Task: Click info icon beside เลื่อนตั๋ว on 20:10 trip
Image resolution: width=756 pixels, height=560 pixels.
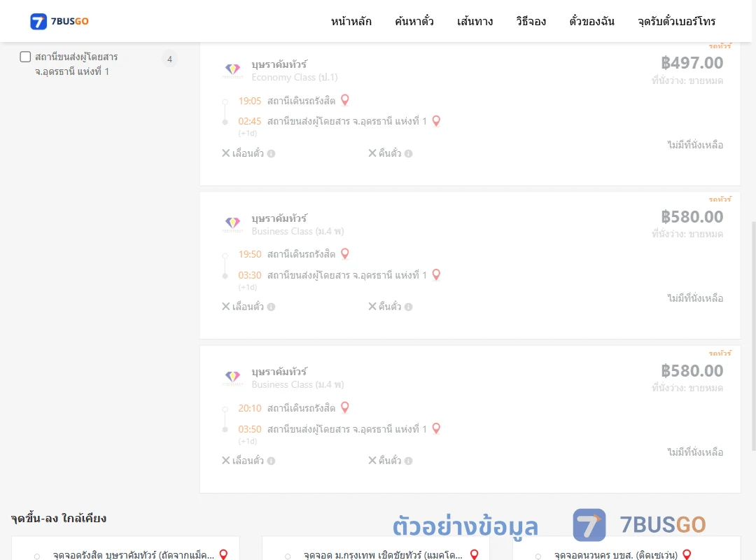Action: (272, 461)
